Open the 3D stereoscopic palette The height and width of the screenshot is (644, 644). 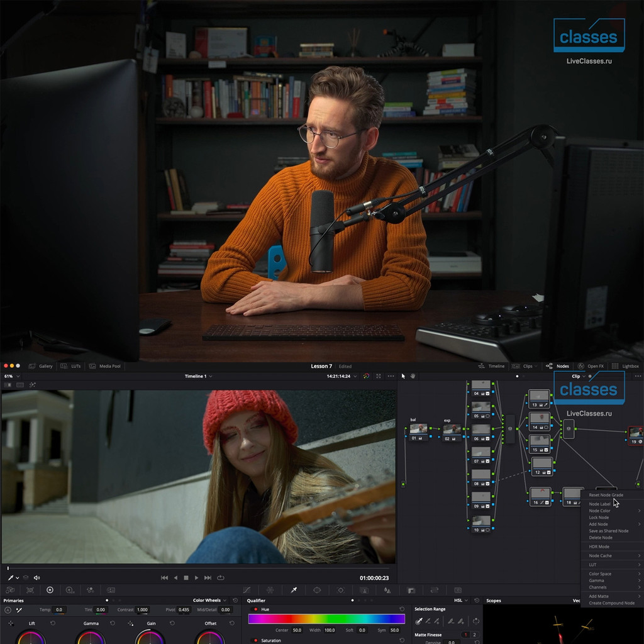(x=458, y=590)
